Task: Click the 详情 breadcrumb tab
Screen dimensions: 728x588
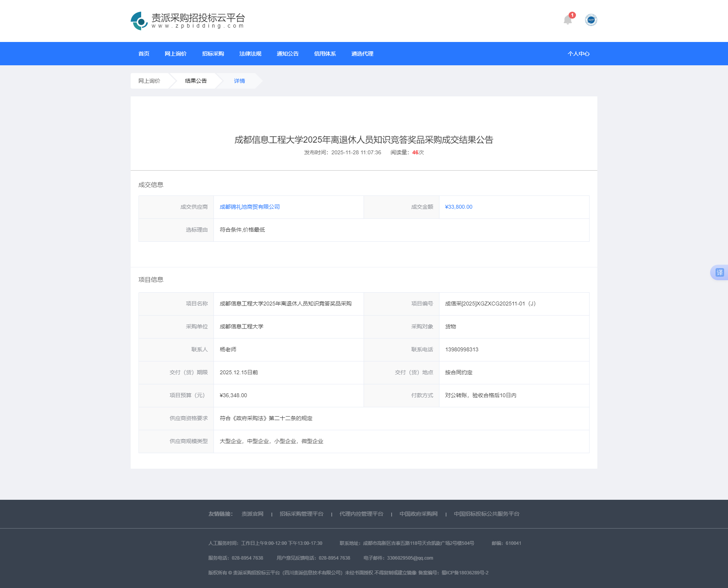Action: [239, 81]
